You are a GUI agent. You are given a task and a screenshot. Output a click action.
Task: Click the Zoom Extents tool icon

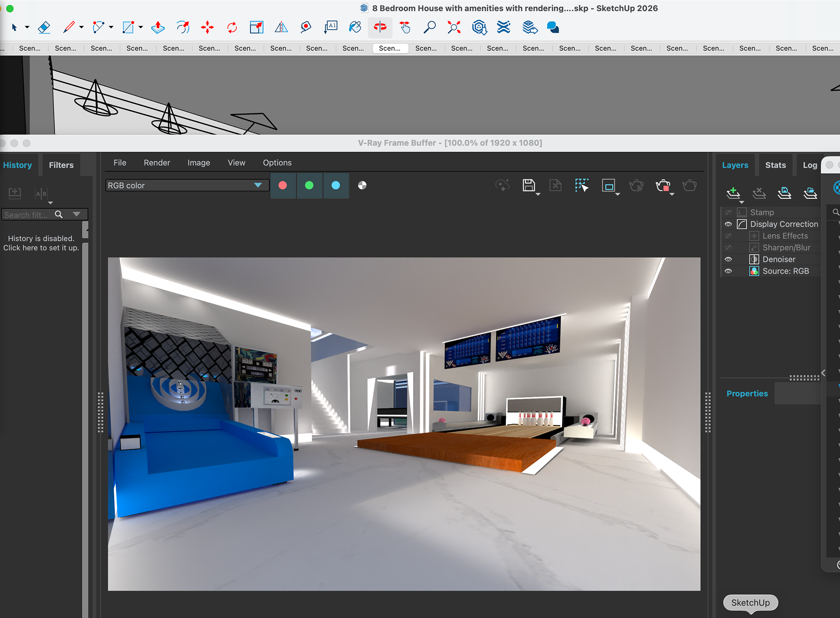click(454, 28)
